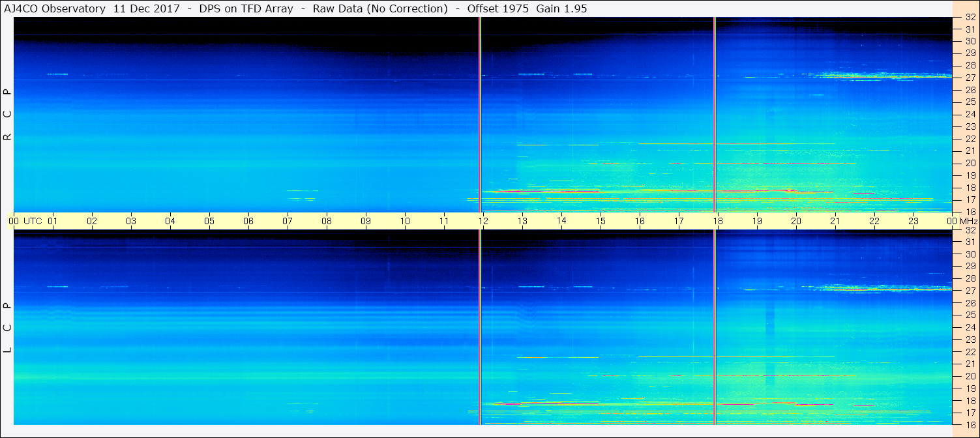The image size is (980, 438).
Task: Select hour '18' on the time axis
Action: (x=718, y=221)
